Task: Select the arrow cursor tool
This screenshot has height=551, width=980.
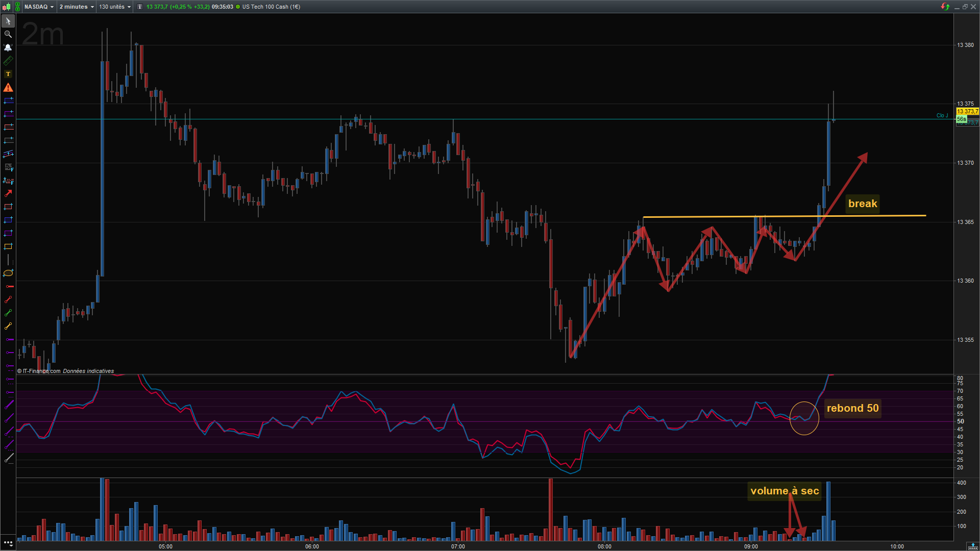Action: click(x=8, y=21)
